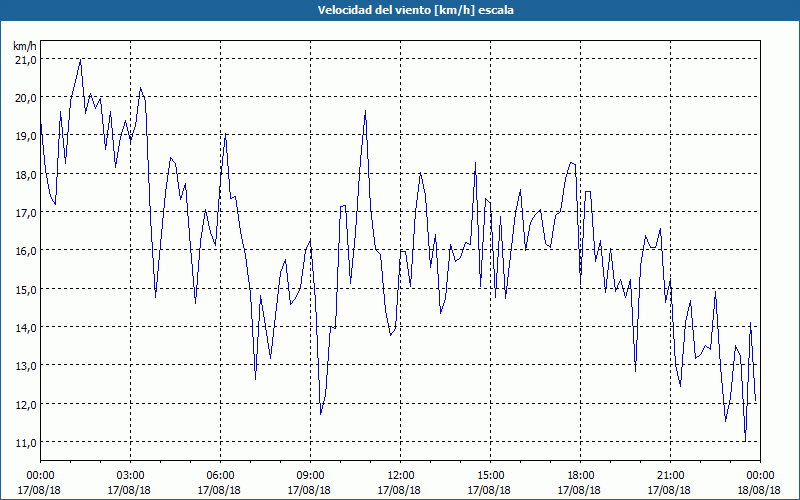800x500 pixels.
Task: Click the 18:00 time axis label
Action: [x=580, y=476]
